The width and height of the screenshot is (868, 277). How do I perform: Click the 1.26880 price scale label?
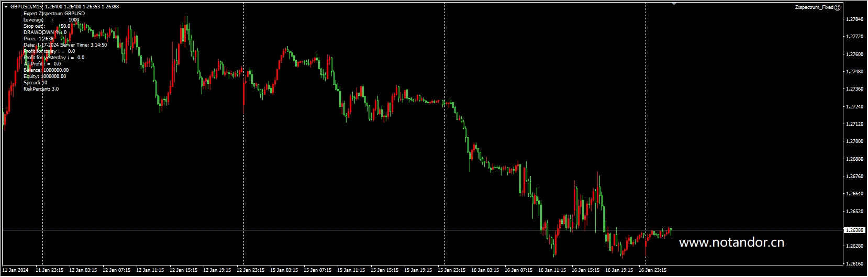tap(854, 159)
